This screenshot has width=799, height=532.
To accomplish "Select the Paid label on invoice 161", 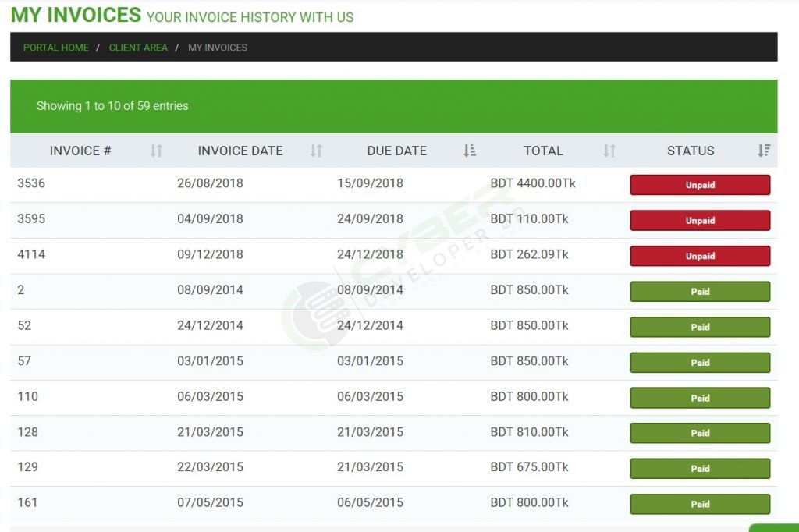I will pyautogui.click(x=700, y=504).
